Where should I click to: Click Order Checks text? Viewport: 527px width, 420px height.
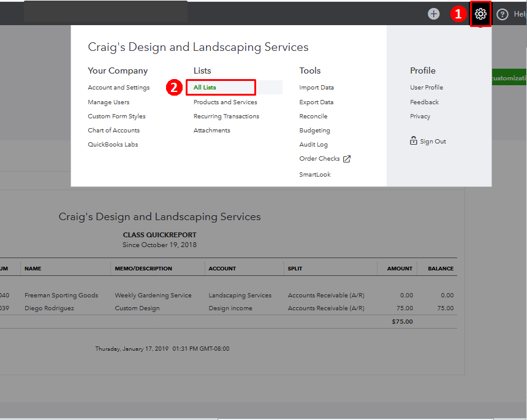tap(319, 159)
